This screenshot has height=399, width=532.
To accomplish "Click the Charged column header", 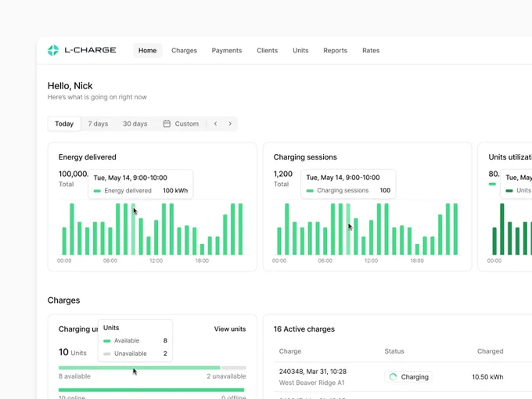I will coord(490,351).
